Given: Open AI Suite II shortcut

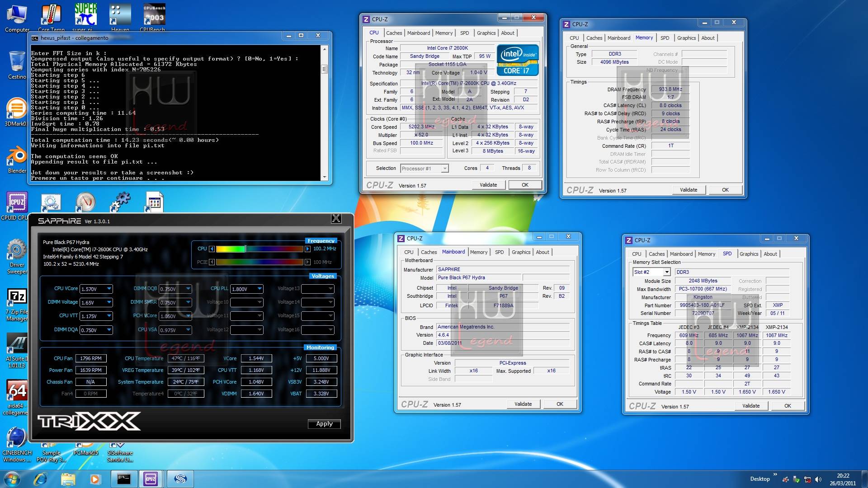Looking at the screenshot, I should [x=17, y=351].
